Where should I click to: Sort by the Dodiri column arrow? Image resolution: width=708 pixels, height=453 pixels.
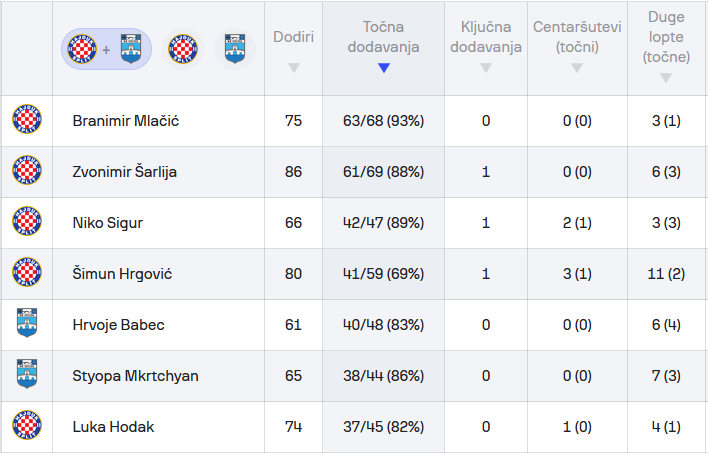point(293,68)
